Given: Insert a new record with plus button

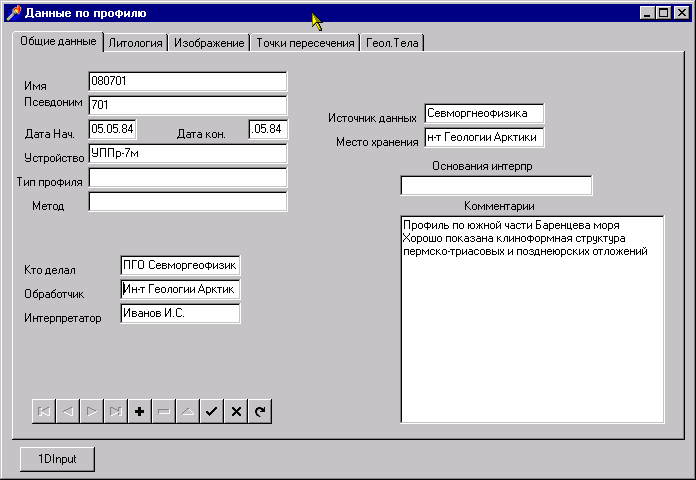Looking at the screenshot, I should tap(139, 411).
